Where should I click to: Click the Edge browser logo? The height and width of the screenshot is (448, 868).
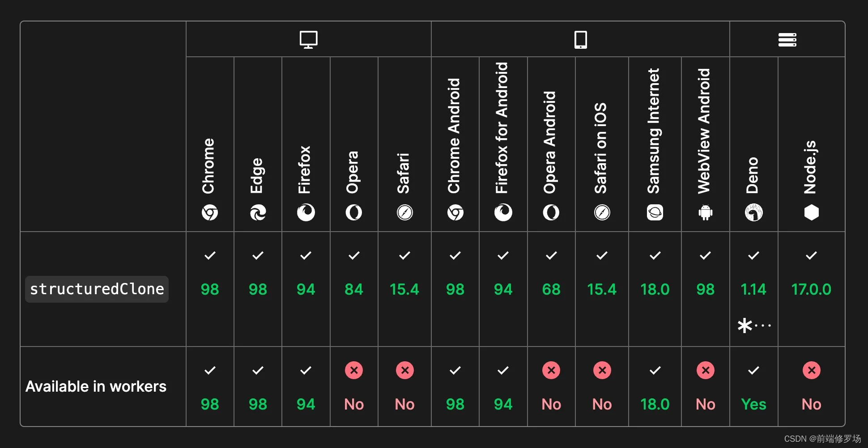click(x=258, y=212)
